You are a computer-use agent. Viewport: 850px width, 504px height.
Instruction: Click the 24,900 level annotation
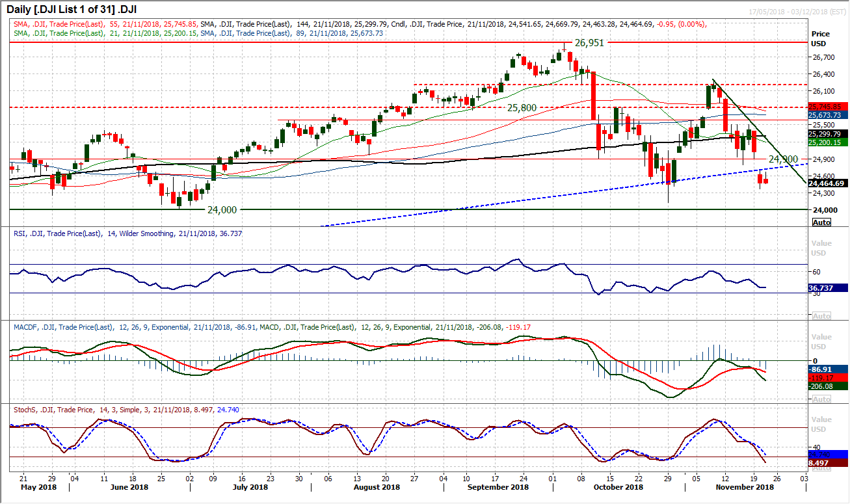[783, 159]
